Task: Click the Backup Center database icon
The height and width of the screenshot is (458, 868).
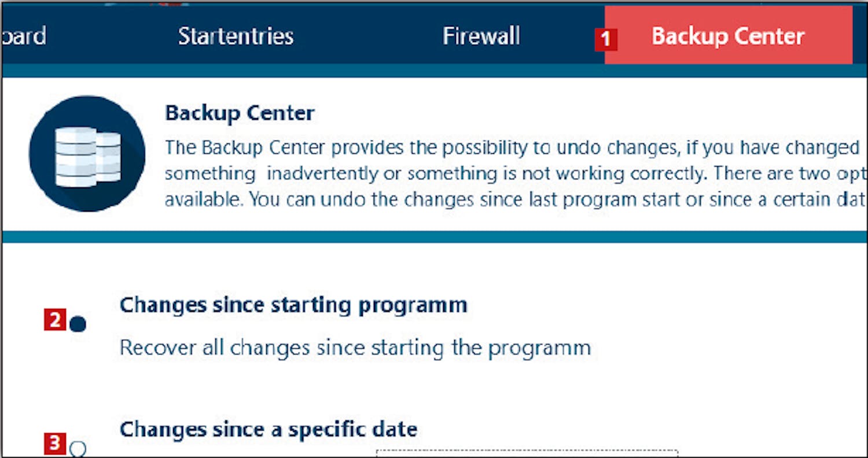Action: pos(87,154)
